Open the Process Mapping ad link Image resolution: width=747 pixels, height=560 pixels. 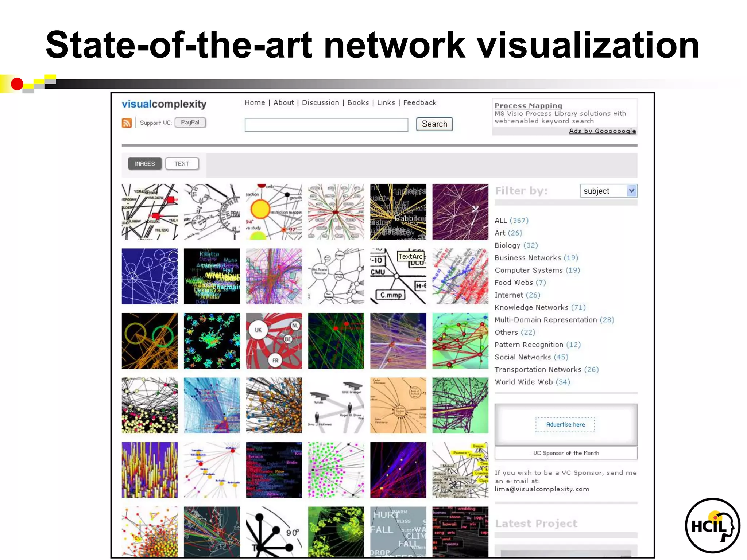[528, 105]
